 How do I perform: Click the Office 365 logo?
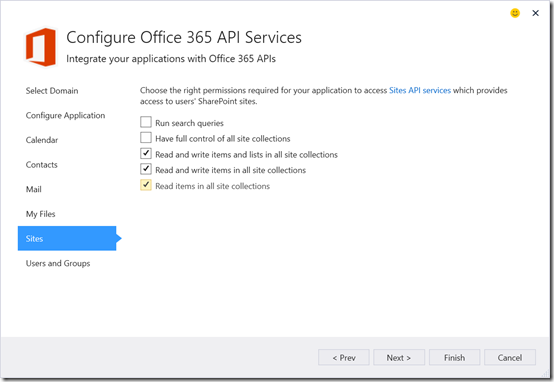(41, 47)
